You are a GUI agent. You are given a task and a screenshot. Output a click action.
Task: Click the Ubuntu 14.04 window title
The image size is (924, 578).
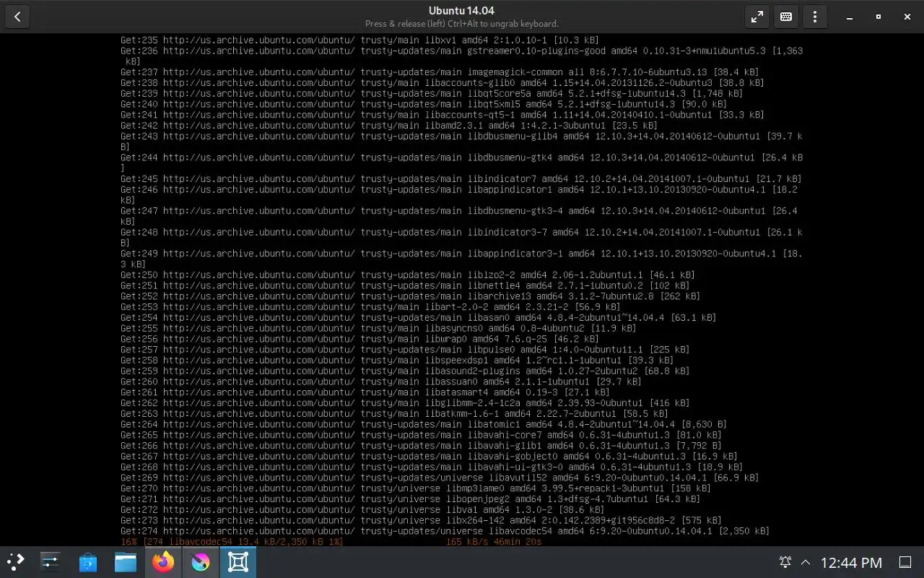coord(461,11)
